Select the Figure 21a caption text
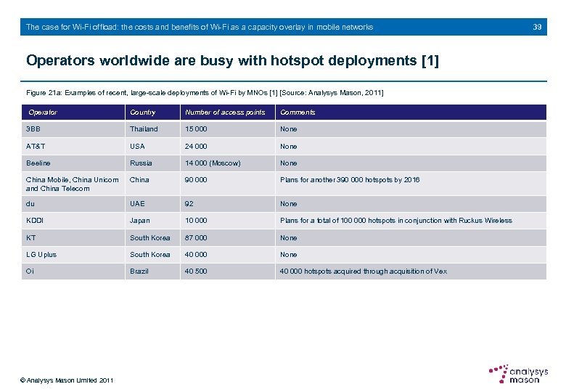The image size is (566, 392). coord(205,93)
